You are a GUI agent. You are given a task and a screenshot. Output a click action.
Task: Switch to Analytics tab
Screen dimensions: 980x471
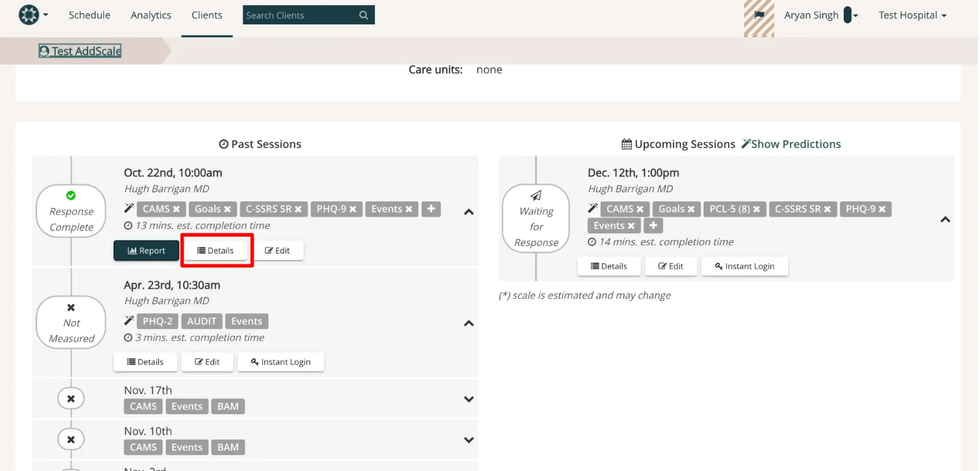151,15
